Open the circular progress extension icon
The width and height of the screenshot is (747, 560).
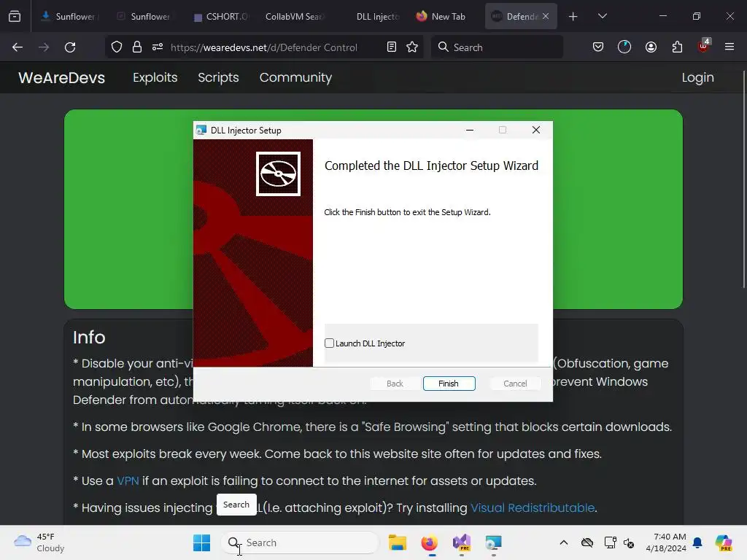(624, 47)
